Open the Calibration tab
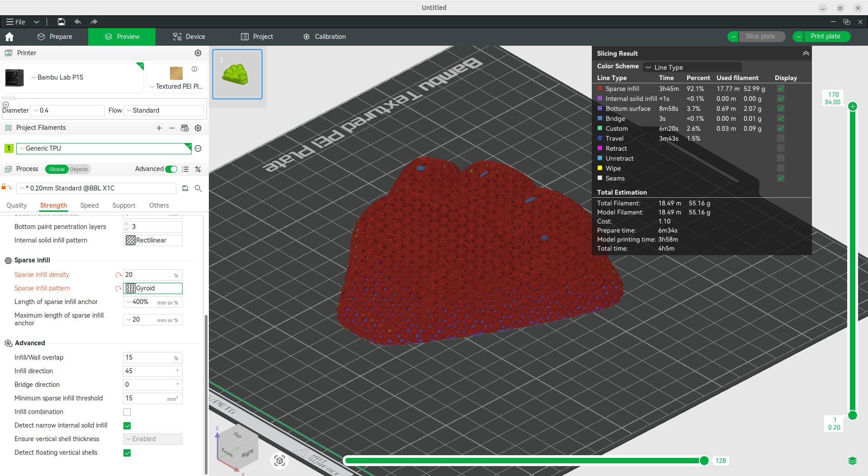 click(x=325, y=37)
